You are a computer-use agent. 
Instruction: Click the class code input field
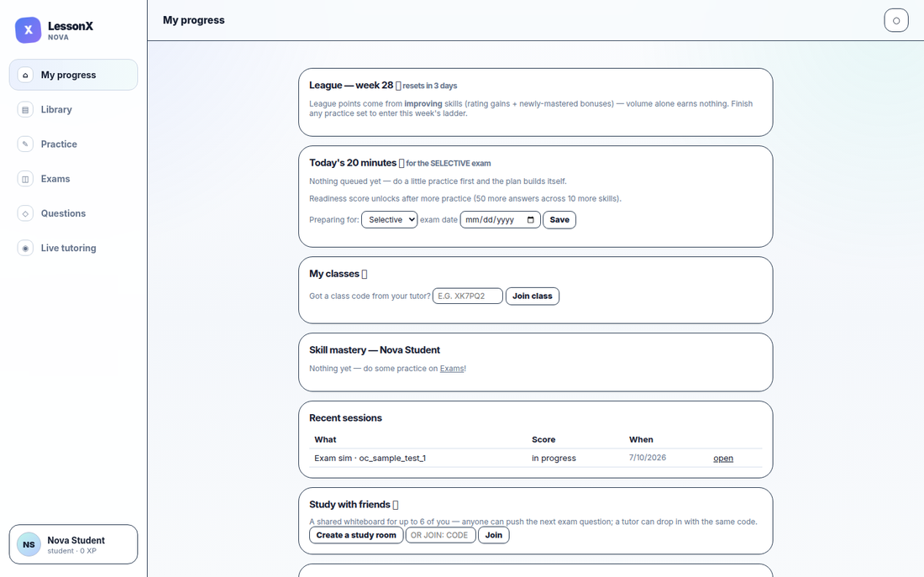tap(467, 296)
